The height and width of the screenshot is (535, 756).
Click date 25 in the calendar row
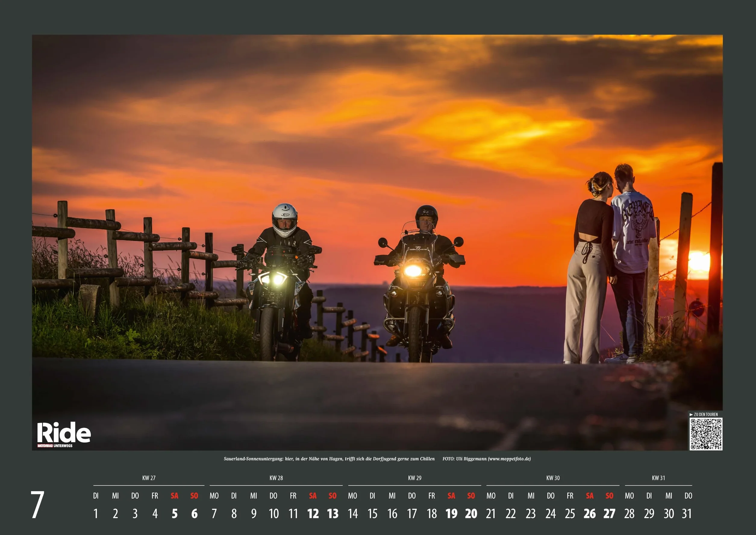(x=570, y=514)
